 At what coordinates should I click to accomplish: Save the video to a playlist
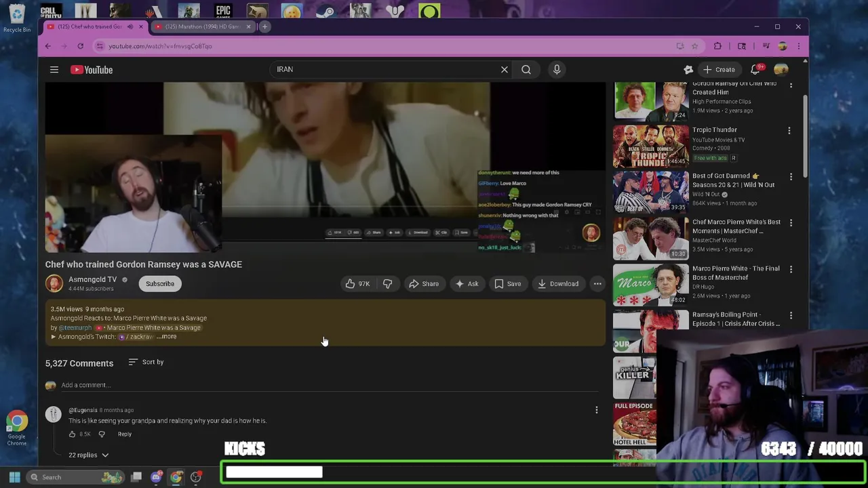pos(508,284)
